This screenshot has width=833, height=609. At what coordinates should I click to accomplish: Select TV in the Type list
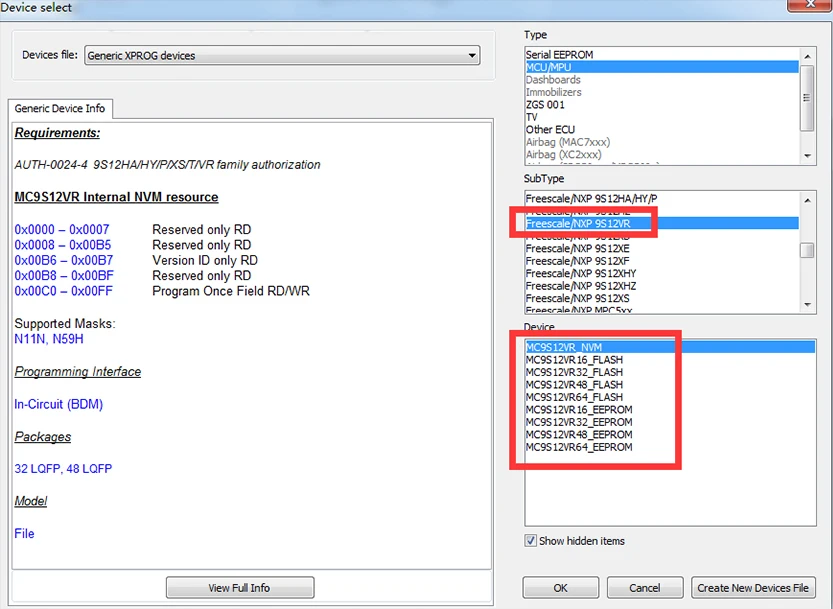coord(662,117)
